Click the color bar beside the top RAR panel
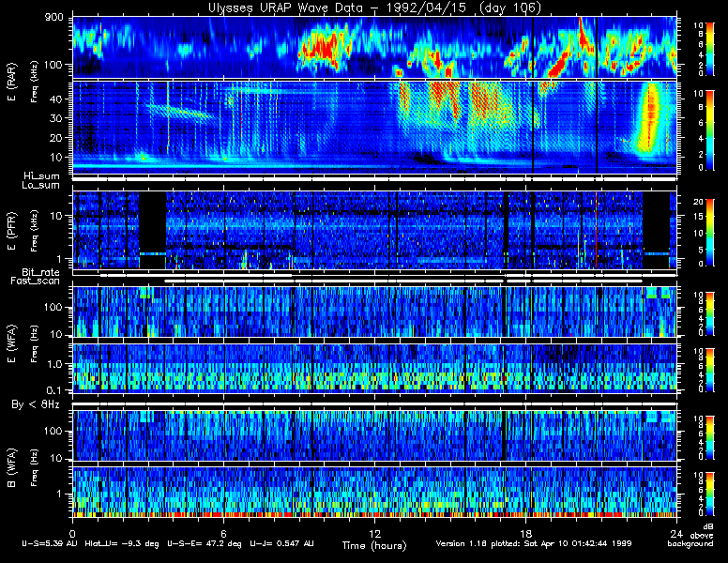The height and width of the screenshot is (563, 728). [x=710, y=48]
